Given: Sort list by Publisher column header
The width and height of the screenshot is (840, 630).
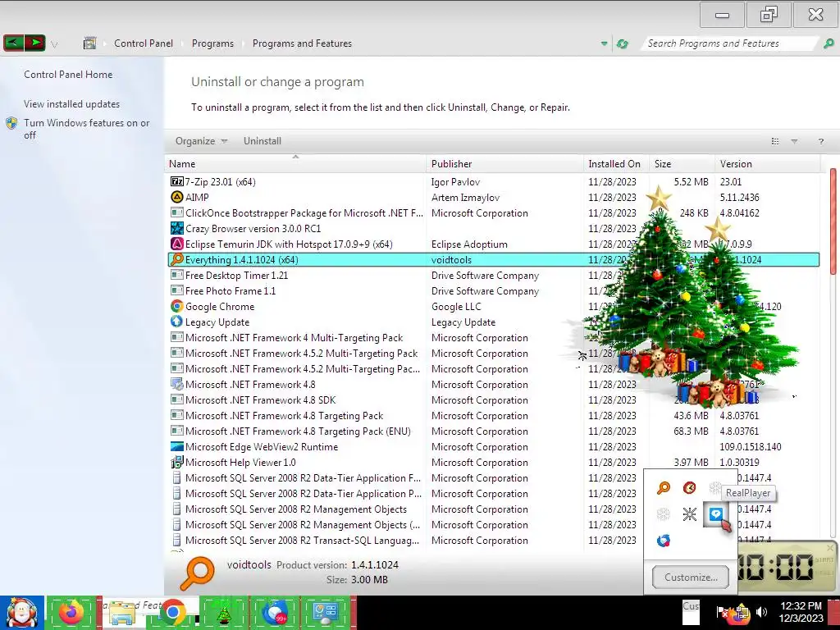Looking at the screenshot, I should pyautogui.click(x=505, y=164).
